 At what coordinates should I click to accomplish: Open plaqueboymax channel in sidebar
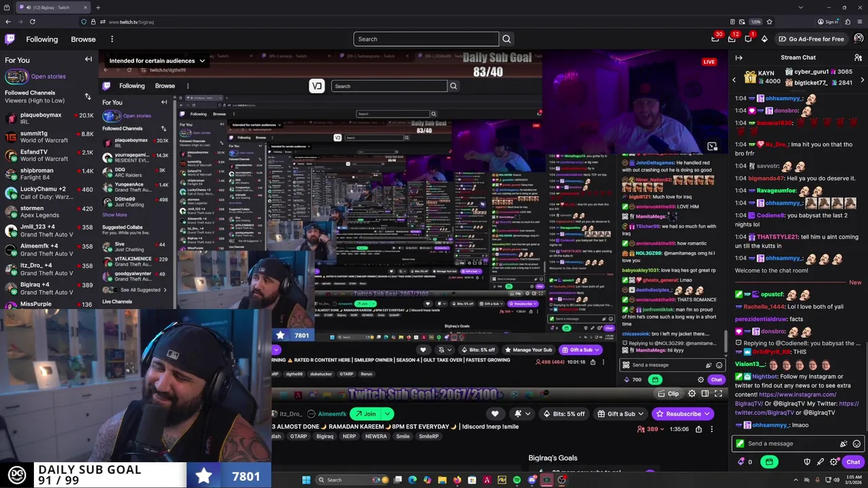coord(49,118)
